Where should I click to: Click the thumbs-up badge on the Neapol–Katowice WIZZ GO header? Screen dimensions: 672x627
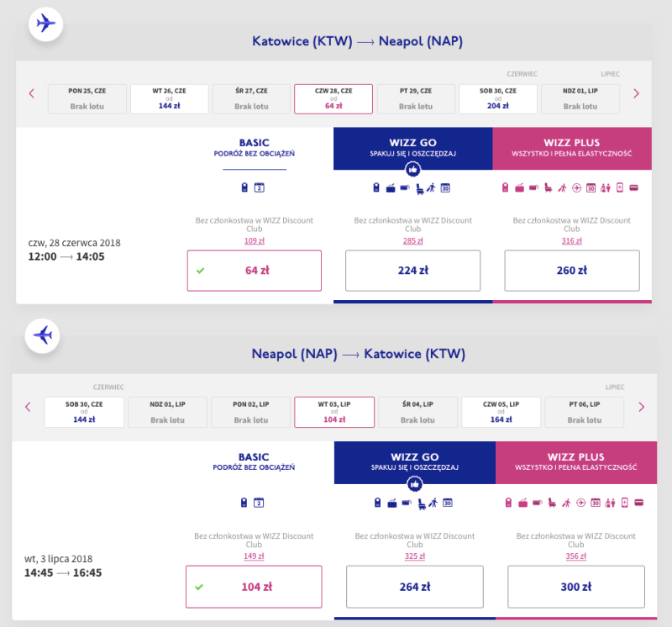[x=414, y=485]
